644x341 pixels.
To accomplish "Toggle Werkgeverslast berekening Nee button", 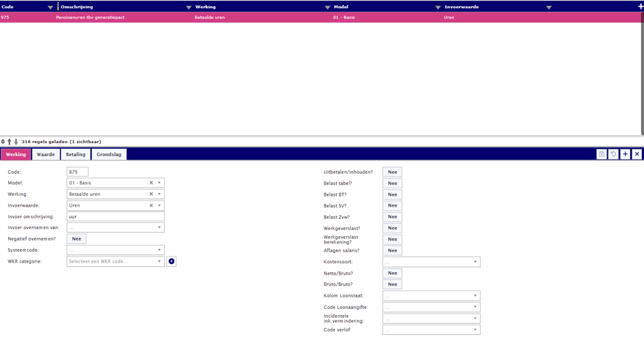I will click(x=393, y=239).
